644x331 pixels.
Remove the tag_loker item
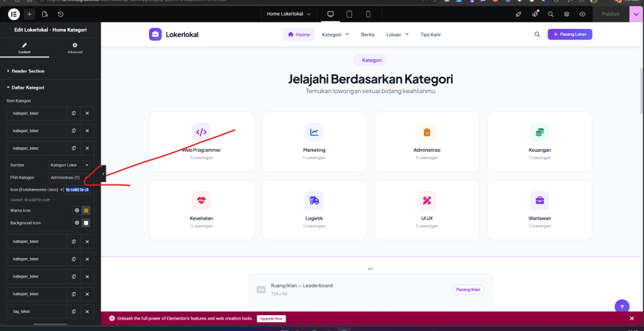coord(87,311)
